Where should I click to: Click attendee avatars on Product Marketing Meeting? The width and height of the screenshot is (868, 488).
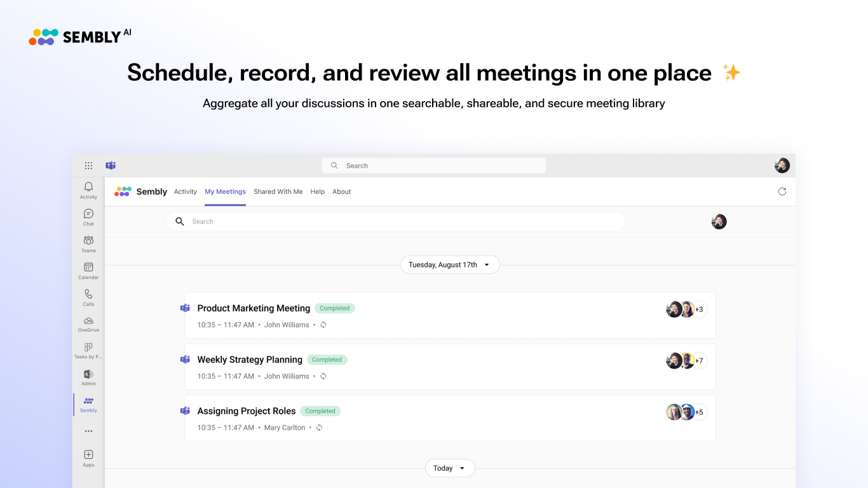point(681,309)
